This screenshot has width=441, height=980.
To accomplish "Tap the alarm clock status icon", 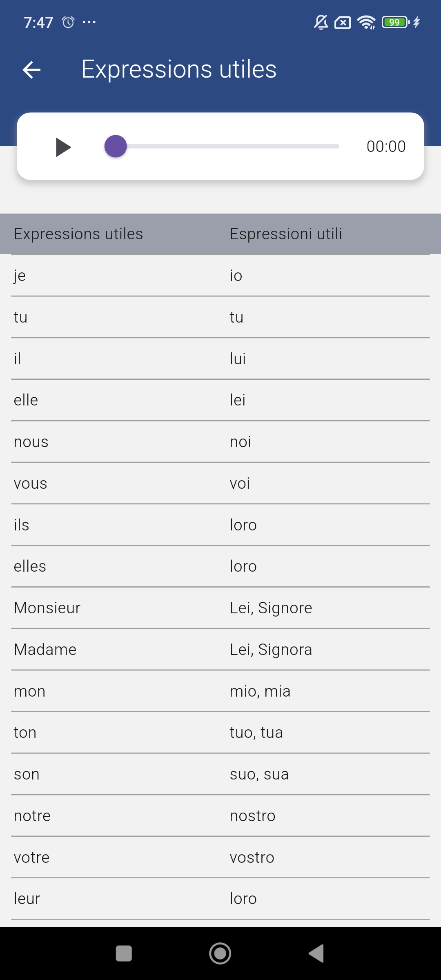I will click(68, 22).
